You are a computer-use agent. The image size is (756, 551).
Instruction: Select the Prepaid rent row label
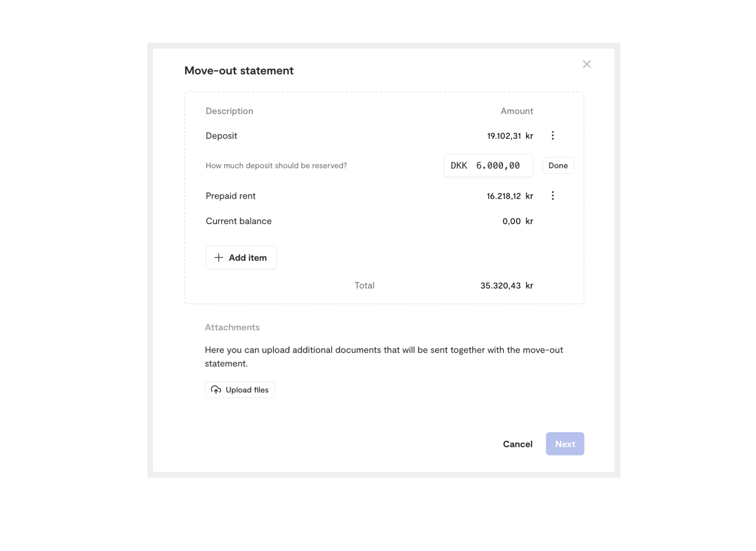(231, 196)
